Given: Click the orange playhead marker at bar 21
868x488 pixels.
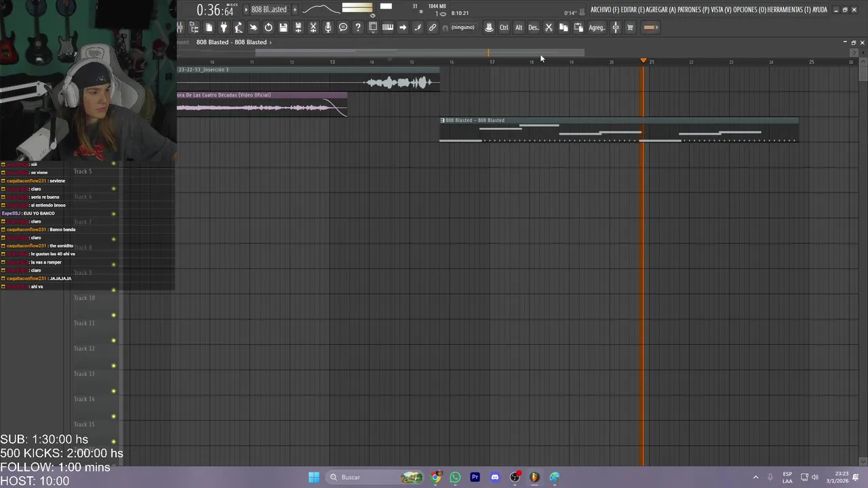Looking at the screenshot, I should click(644, 61).
